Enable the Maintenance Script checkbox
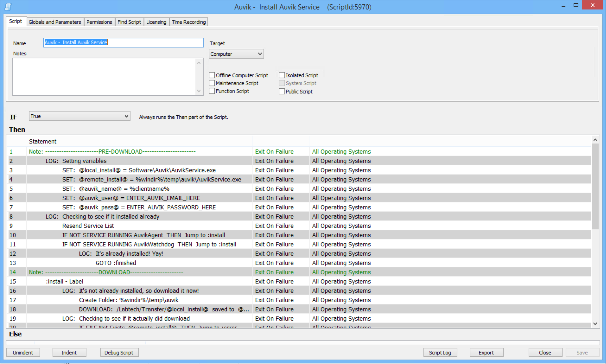606x364 pixels. (x=212, y=83)
